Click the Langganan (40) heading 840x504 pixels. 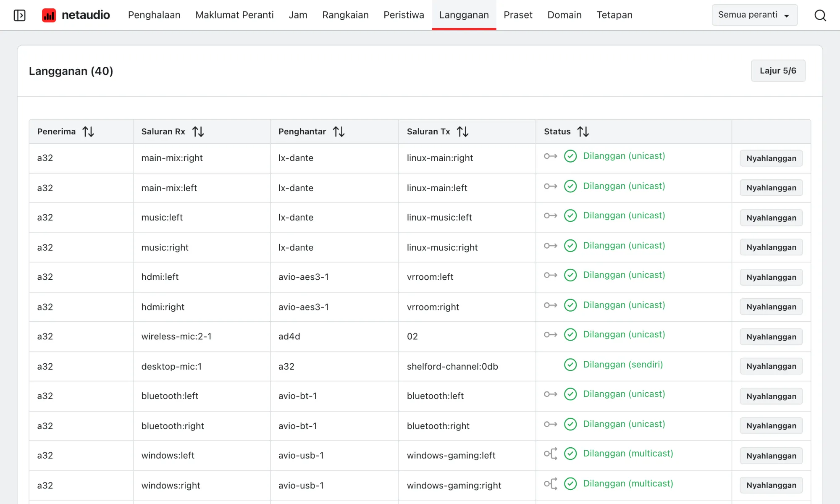pyautogui.click(x=71, y=71)
